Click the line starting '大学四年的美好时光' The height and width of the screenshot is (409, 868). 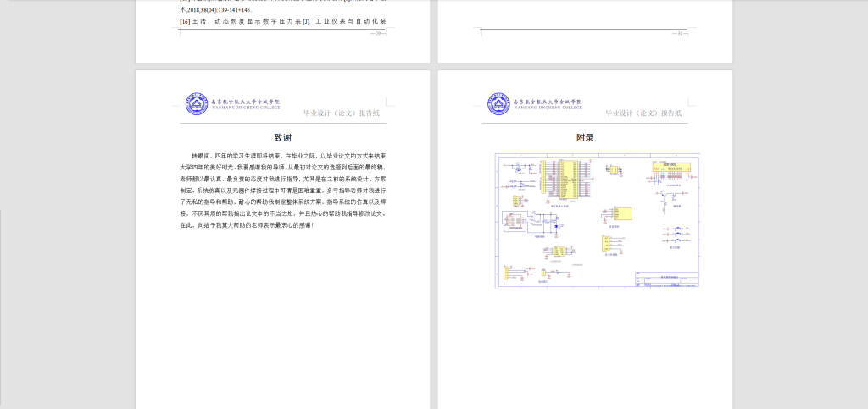283,168
